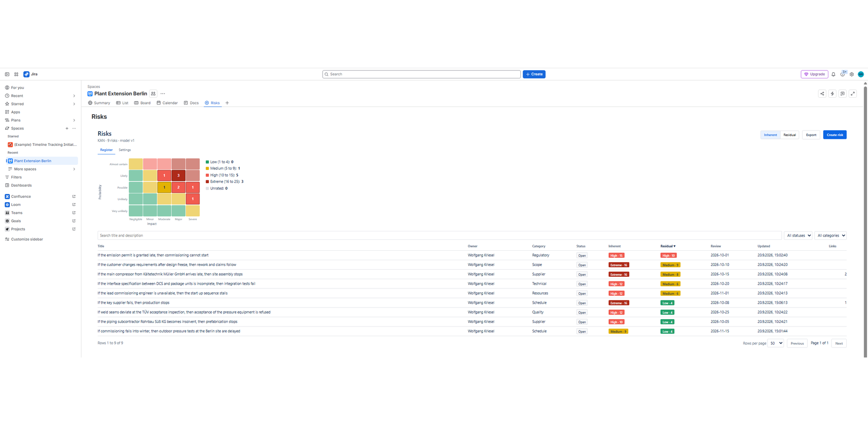Open the team members icon beside the title

[x=153, y=93]
